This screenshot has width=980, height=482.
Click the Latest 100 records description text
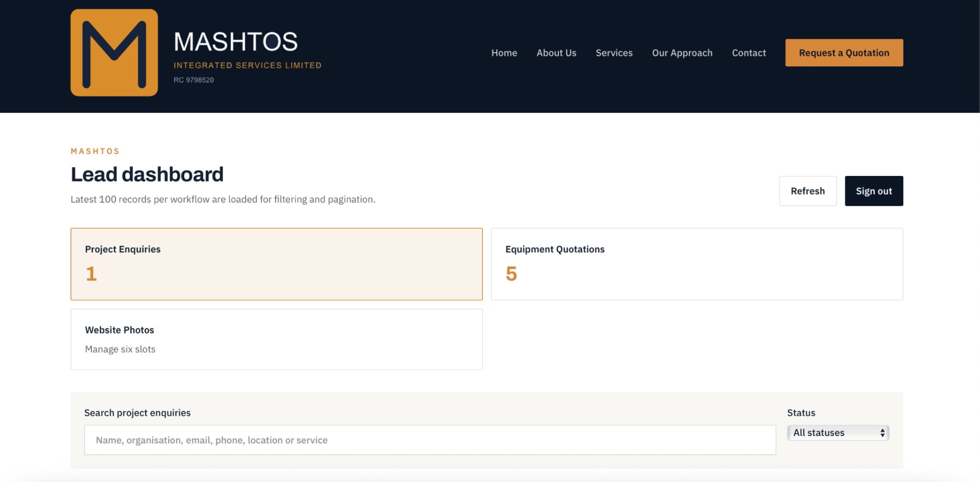click(223, 199)
